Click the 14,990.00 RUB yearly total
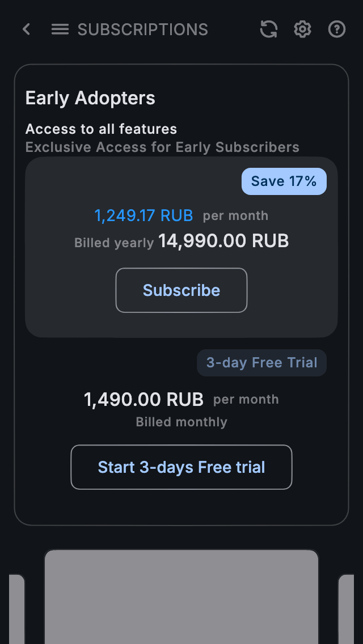 (223, 241)
